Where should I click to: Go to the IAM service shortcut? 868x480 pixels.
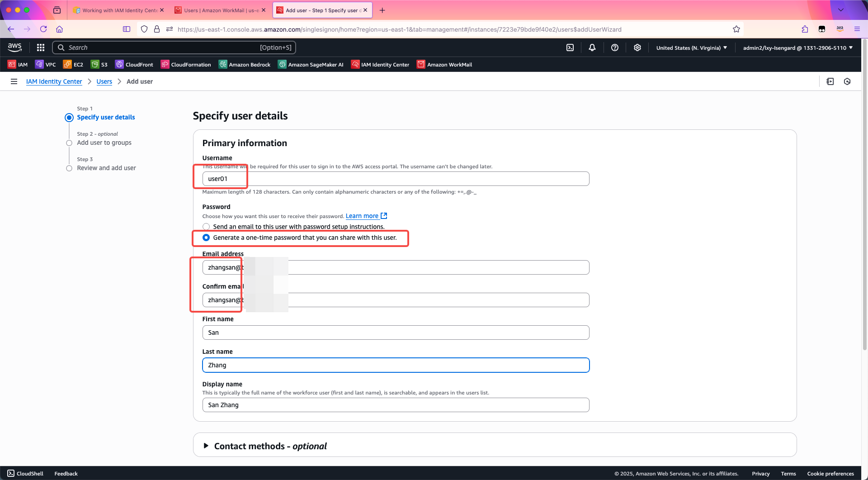pyautogui.click(x=18, y=64)
